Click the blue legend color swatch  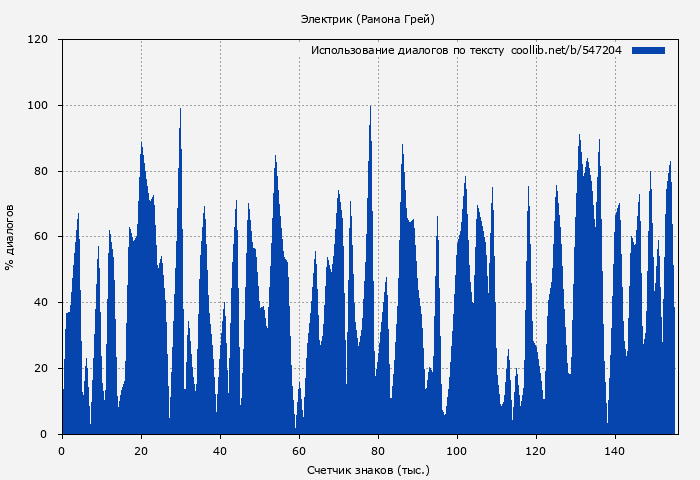648,50
